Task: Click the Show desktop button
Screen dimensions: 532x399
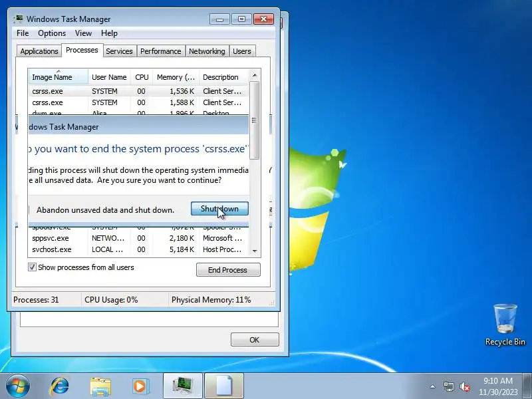Action: [x=527, y=386]
